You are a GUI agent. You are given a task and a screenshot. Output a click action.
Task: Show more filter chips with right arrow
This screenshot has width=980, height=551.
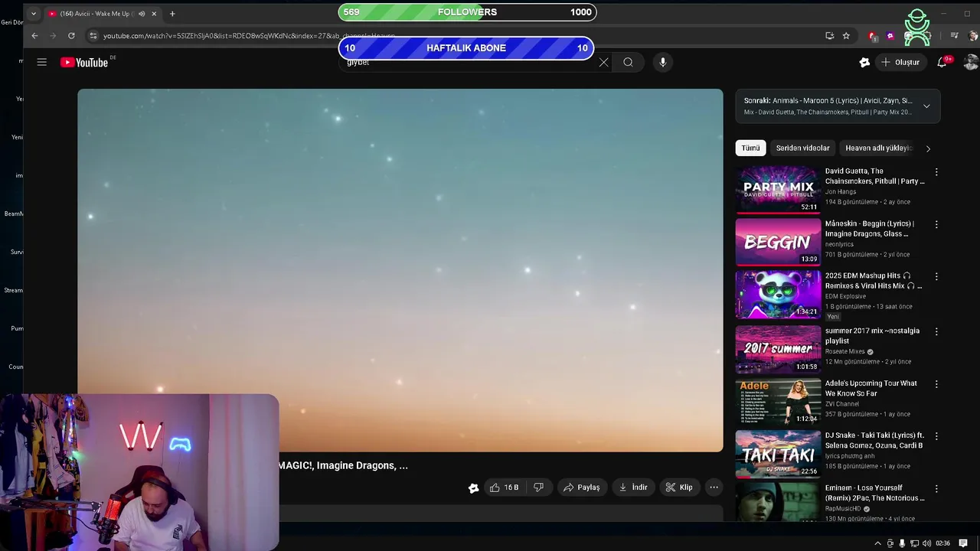(x=928, y=148)
